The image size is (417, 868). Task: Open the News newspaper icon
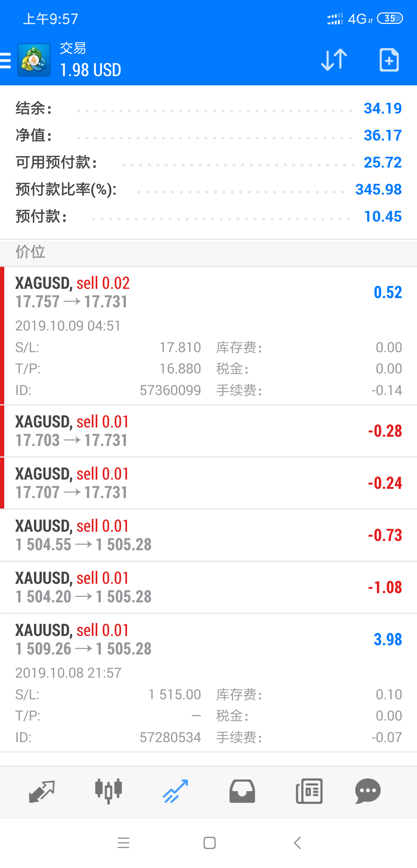pyautogui.click(x=309, y=791)
